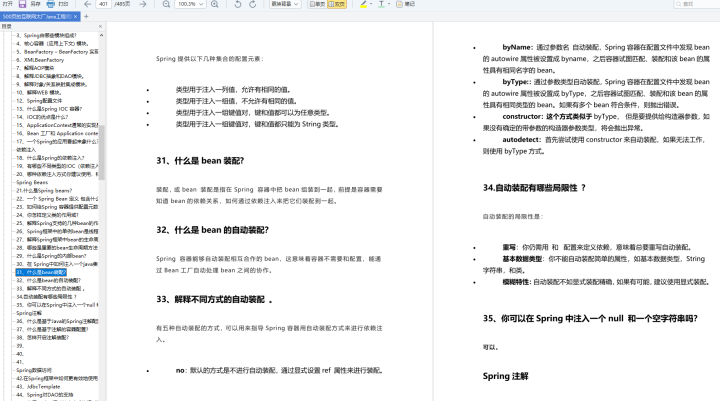The height and width of the screenshot is (401, 720).
Task: Rotate the page clockwise
Action: (x=253, y=4)
